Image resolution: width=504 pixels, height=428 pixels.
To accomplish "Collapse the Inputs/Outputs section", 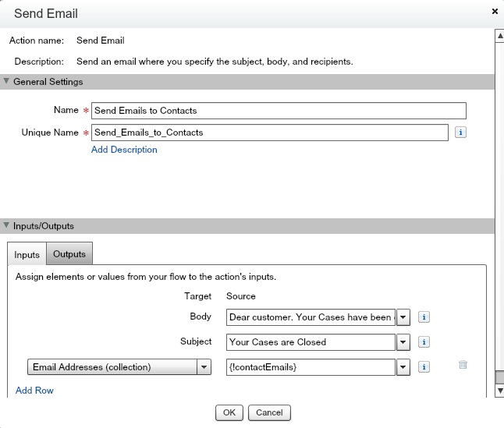I will pos(7,226).
